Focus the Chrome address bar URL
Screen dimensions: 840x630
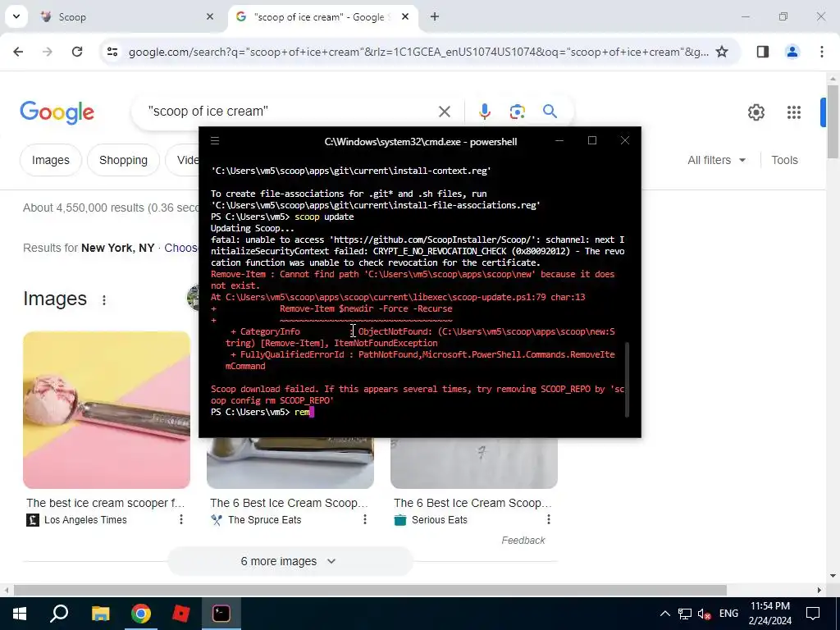[x=418, y=52]
